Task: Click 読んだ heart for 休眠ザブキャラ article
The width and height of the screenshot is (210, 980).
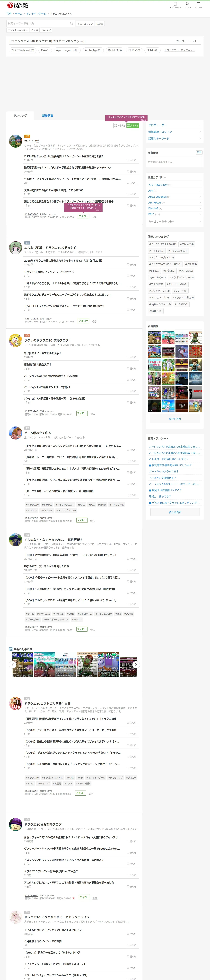Action: (132, 841)
